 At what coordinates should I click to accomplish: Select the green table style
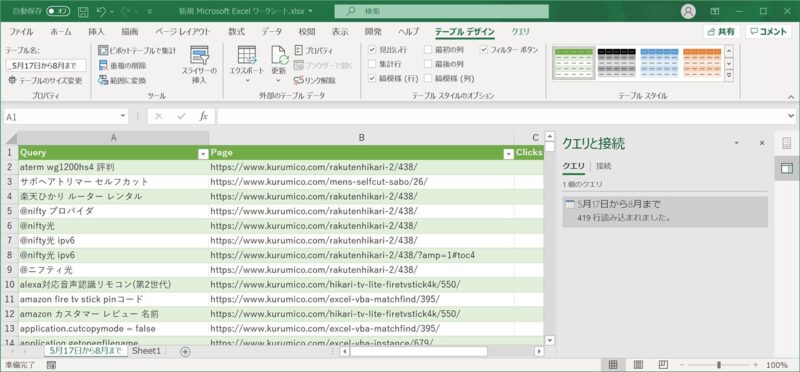(574, 63)
